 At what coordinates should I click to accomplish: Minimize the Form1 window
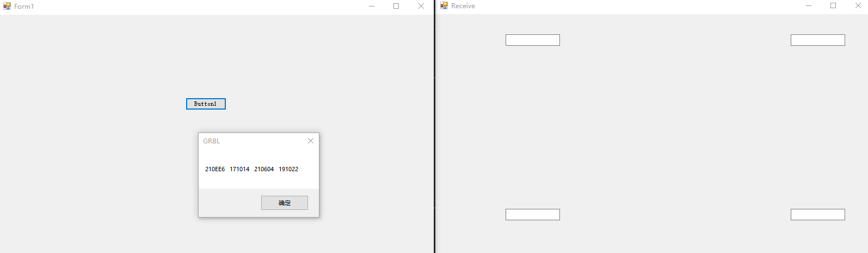point(372,6)
